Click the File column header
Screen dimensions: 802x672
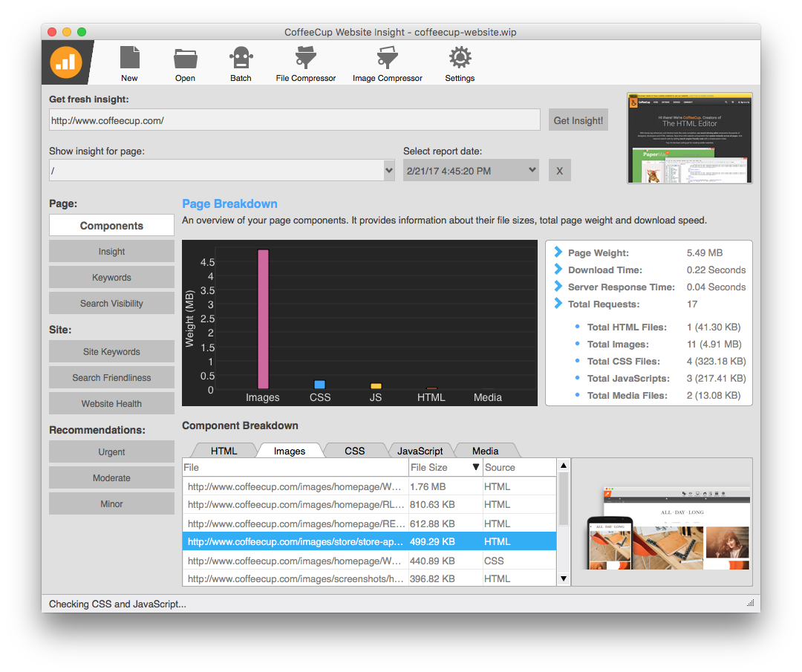tap(296, 468)
